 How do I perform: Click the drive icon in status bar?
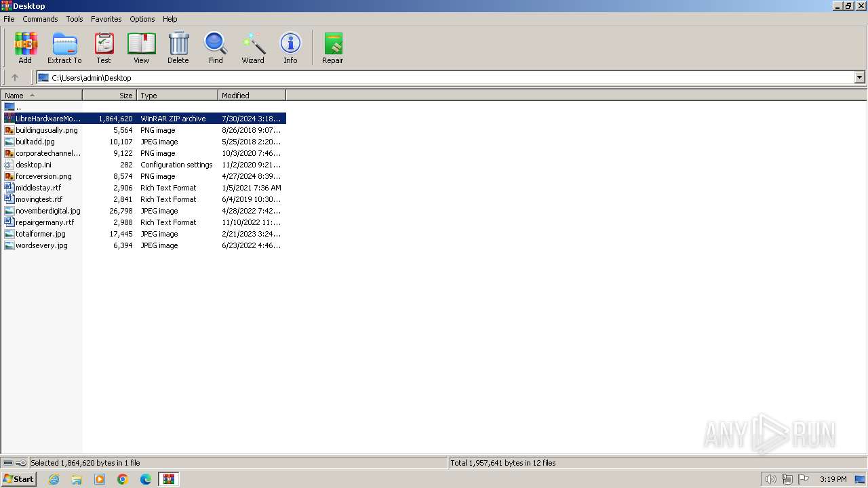(x=8, y=463)
